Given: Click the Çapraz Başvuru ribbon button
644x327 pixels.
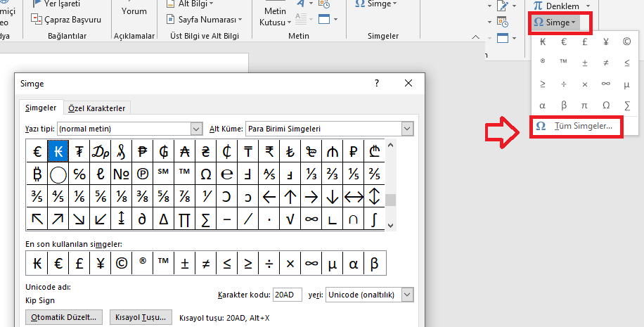Looking at the screenshot, I should pos(65,19).
